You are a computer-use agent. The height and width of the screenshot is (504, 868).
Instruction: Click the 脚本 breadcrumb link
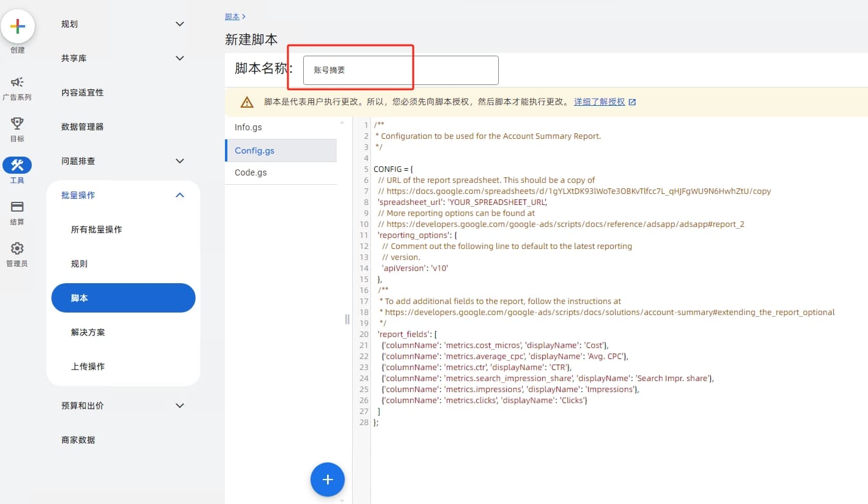232,17
